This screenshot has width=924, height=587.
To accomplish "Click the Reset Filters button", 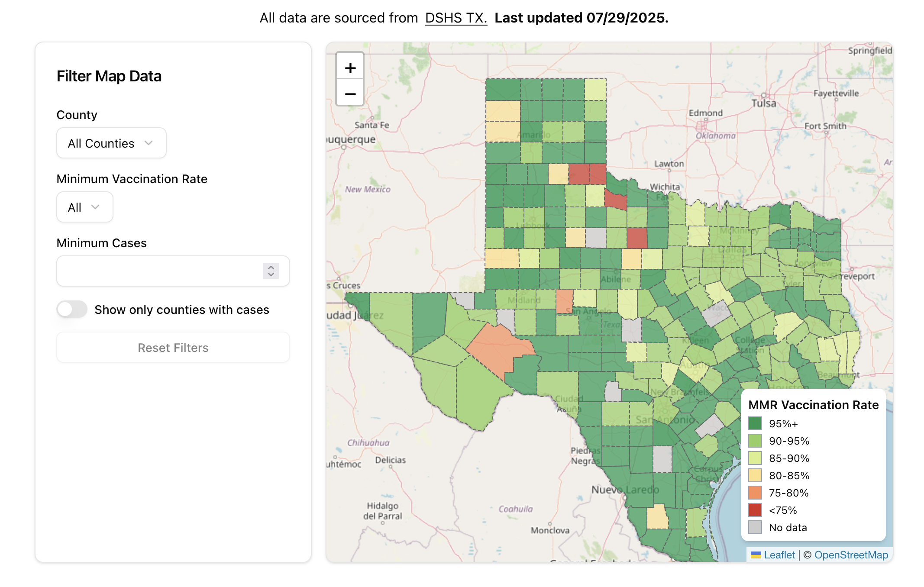I will pyautogui.click(x=173, y=347).
